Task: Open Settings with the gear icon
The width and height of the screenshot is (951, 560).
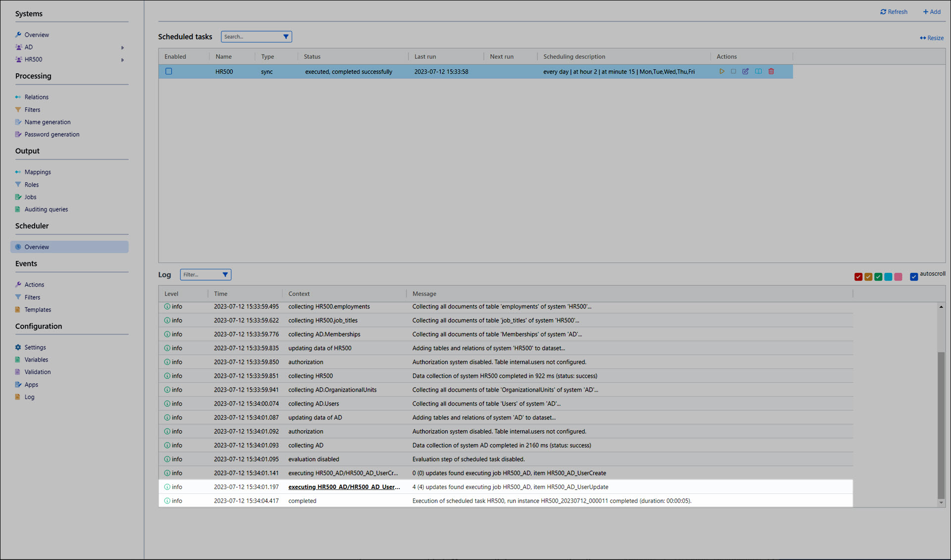Action: 18,348
